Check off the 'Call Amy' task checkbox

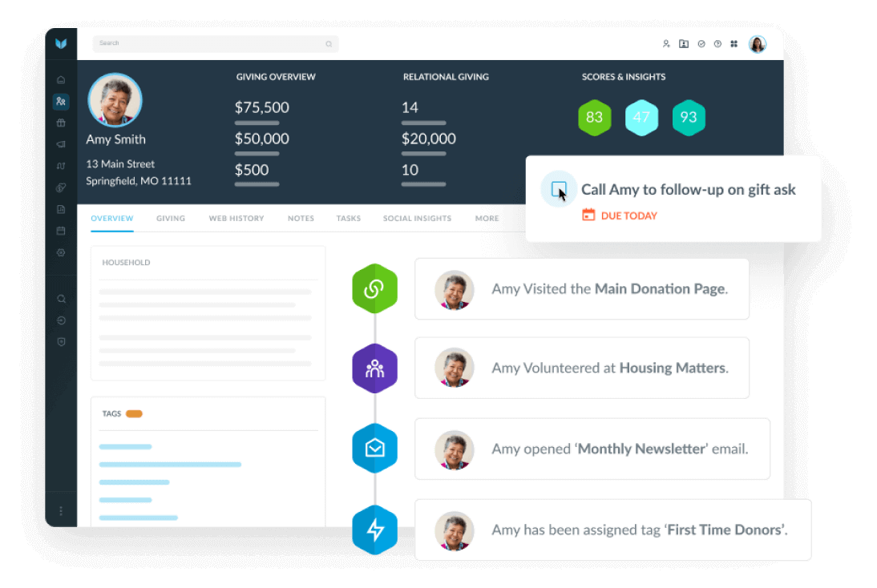point(559,190)
